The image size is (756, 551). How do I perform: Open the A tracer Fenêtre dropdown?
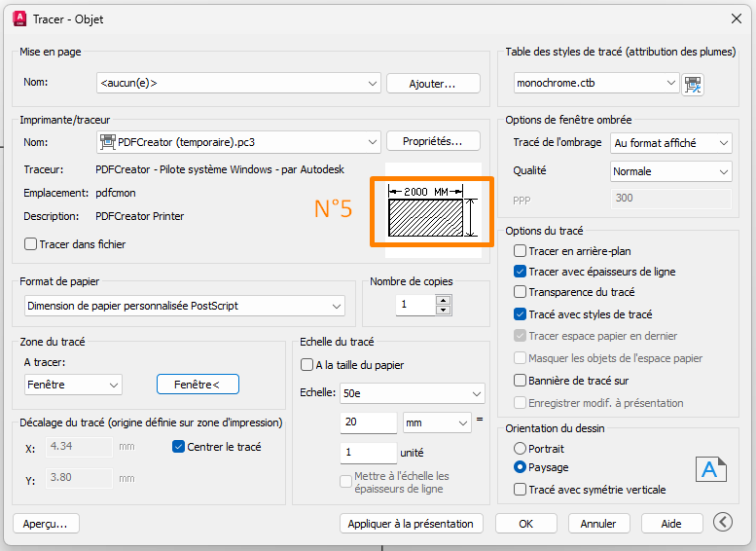tap(73, 385)
